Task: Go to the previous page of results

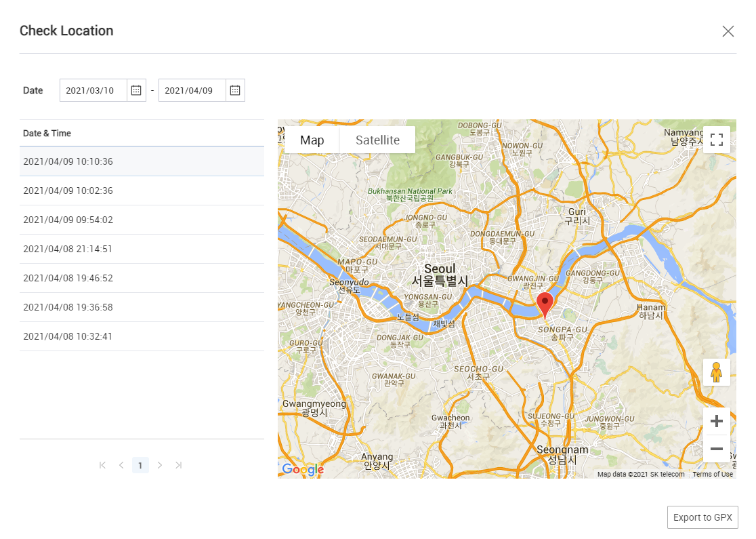Action: click(x=121, y=465)
